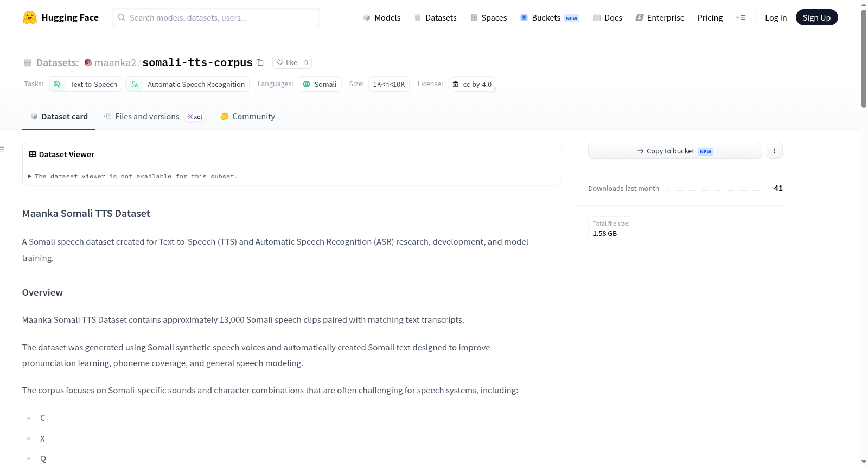This screenshot has width=868, height=467.
Task: Focus the search models, datasets, users field
Action: pos(216,17)
